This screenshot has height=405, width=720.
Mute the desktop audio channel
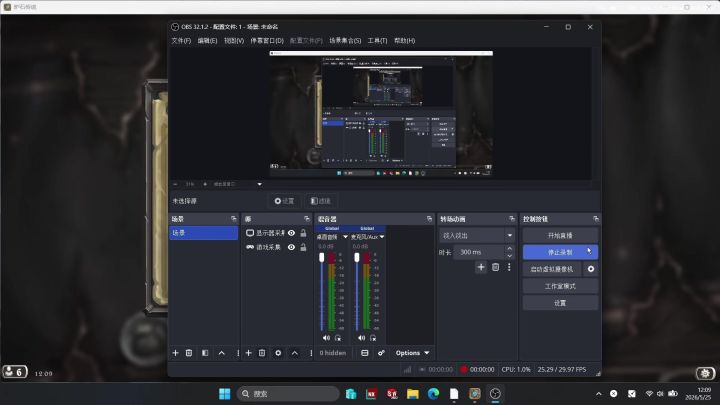(326, 338)
